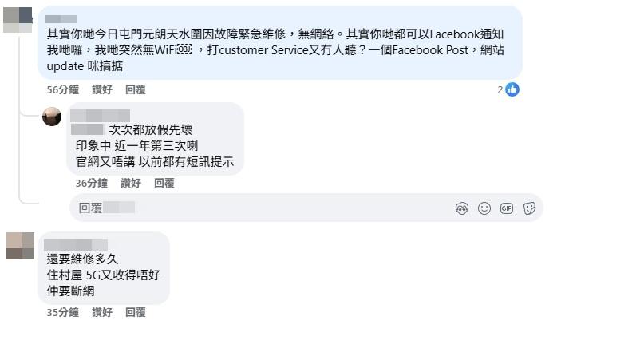This screenshot has width=644, height=352.
Task: Open the first commenter's profile picture
Action: coord(18,20)
